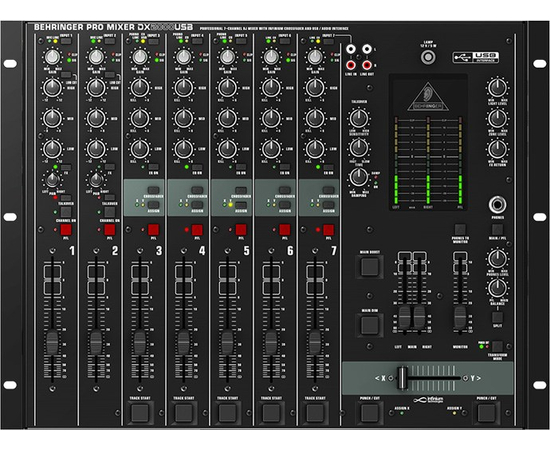Toggle channel 7 PFL red button
This screenshot has height=450, width=550.
click(328, 230)
